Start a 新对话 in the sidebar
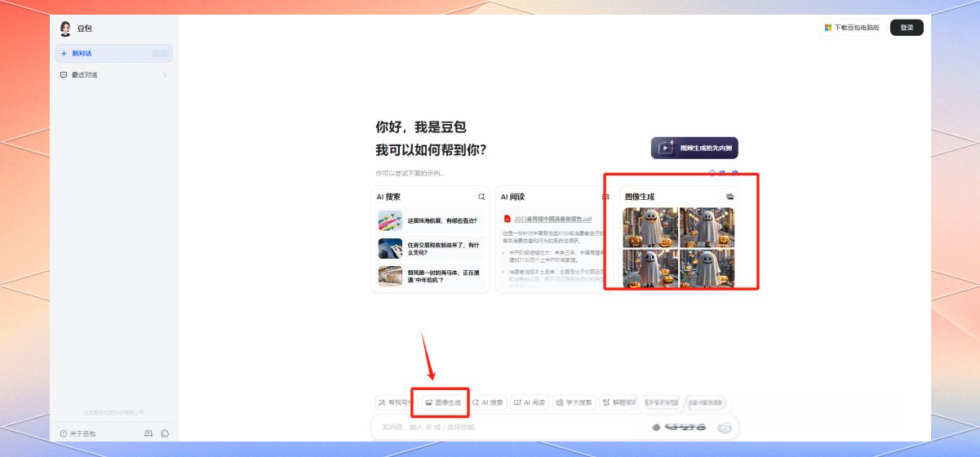Screen dimensions: 980x457 (x=113, y=53)
